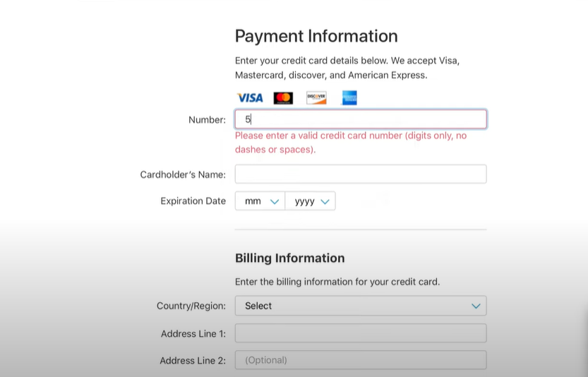Screen dimensions: 588x377
Task: Open the expiration year (yyyy) dropdown
Action: (x=311, y=201)
